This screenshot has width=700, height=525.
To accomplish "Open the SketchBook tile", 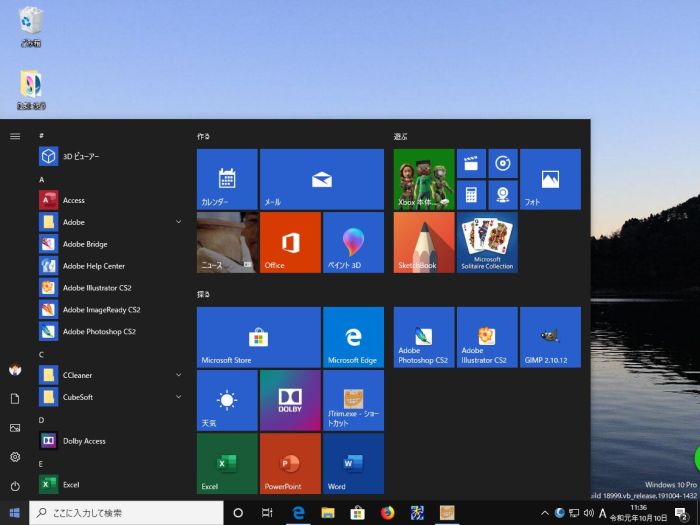I will pyautogui.click(x=424, y=242).
